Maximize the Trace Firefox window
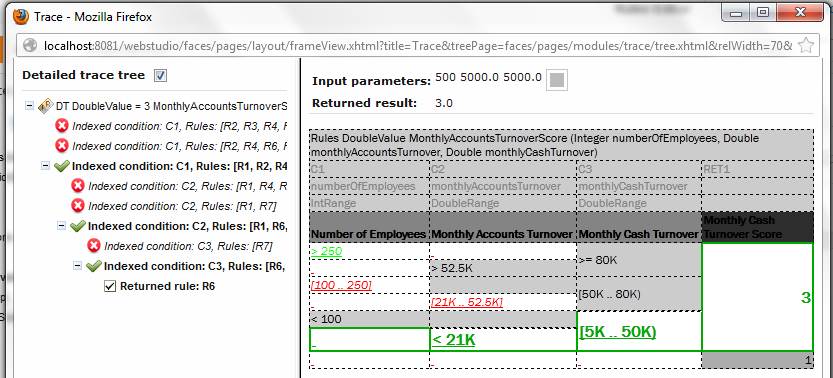Image resolution: width=833 pixels, height=378 pixels. (763, 12)
